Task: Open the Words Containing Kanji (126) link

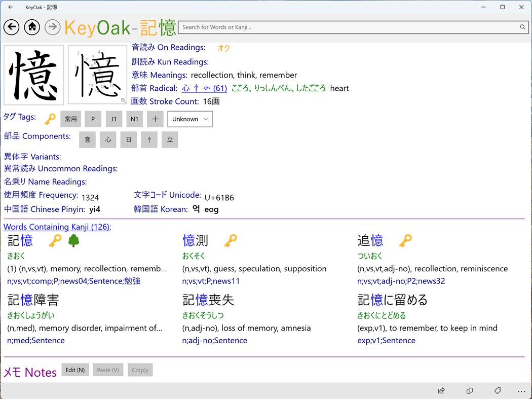Action: point(57,227)
